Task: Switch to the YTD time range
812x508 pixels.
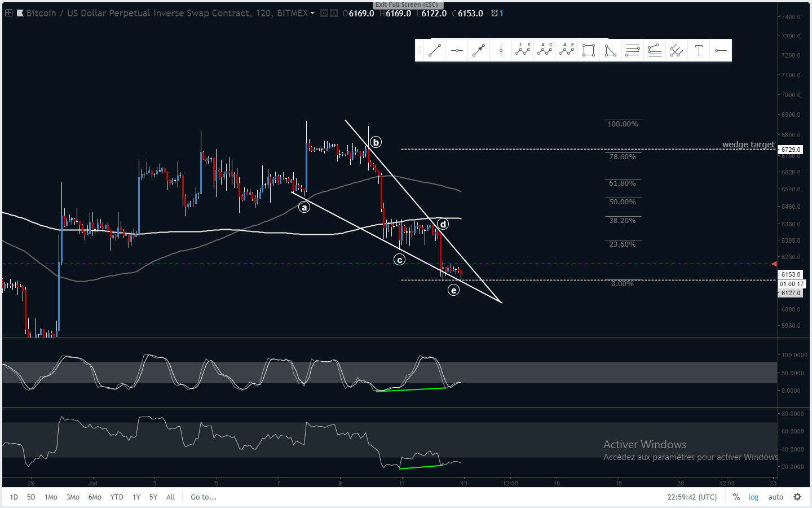Action: click(117, 497)
